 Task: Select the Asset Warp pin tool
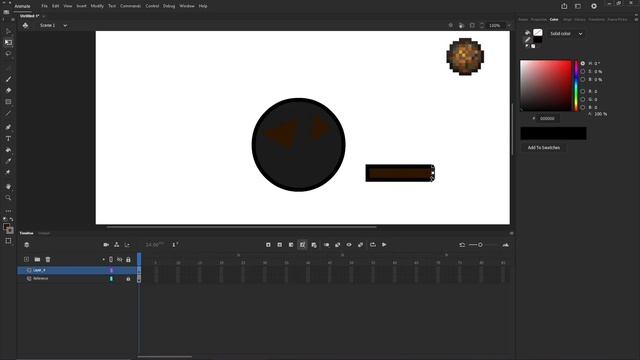(8, 172)
